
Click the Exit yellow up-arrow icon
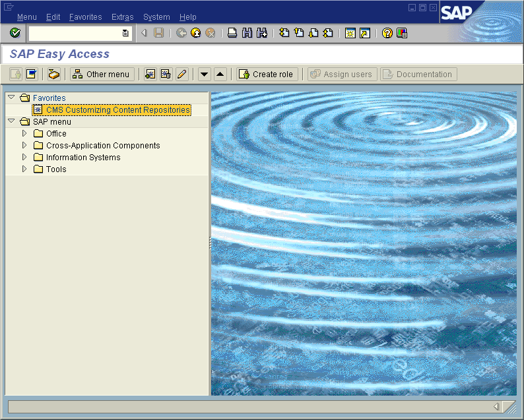(x=196, y=33)
